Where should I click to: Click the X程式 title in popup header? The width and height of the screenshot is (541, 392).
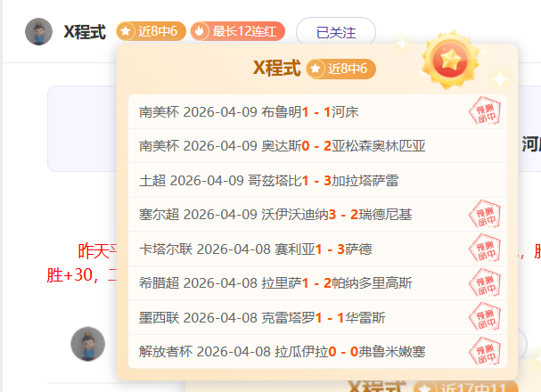point(276,69)
